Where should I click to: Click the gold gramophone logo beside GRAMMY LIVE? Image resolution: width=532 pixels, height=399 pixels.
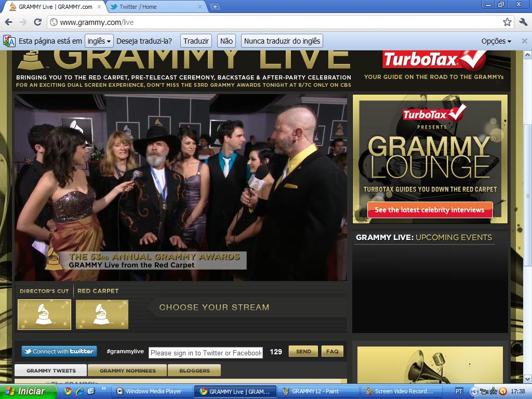31,60
